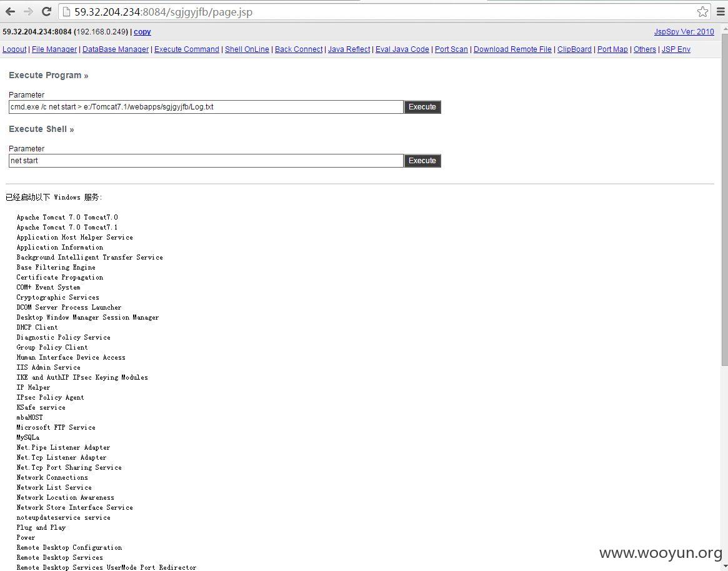
Task: Click scrollbar up arrow
Action: [724, 29]
